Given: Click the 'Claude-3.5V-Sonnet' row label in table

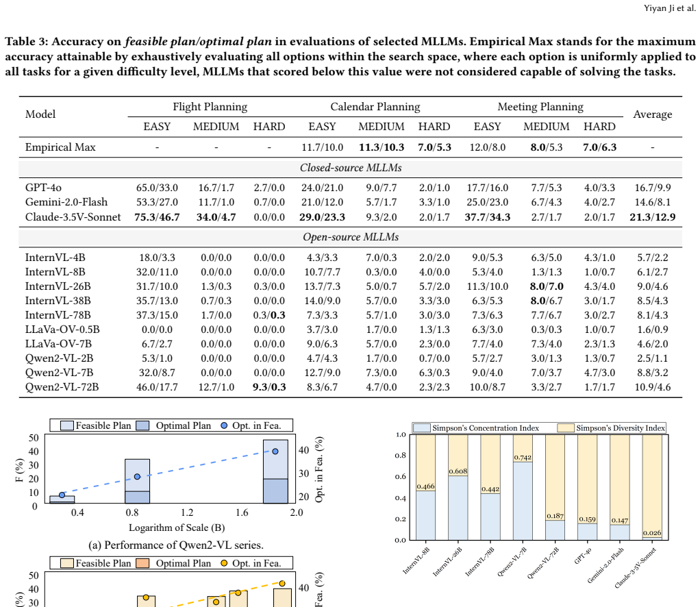Looking at the screenshot, I should coord(73,217).
